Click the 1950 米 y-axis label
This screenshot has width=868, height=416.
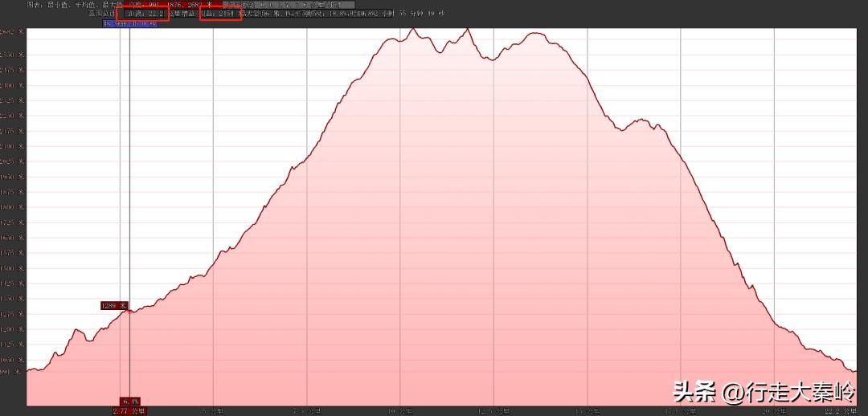(13, 177)
